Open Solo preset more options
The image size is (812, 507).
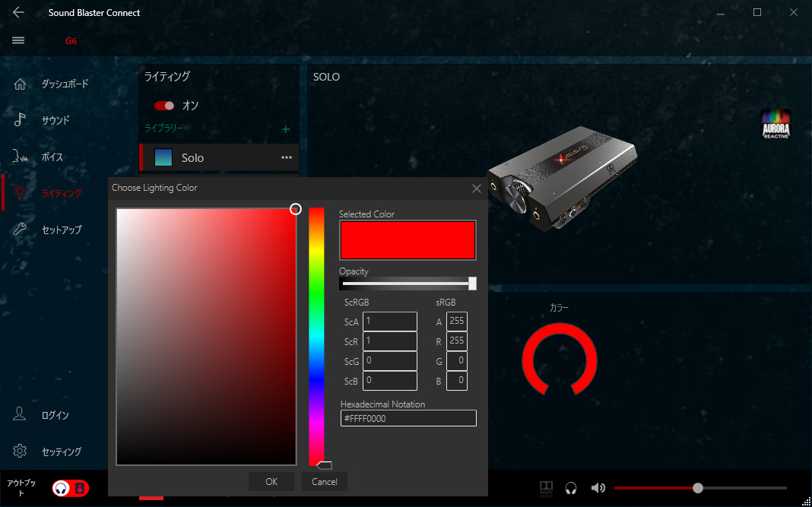point(287,158)
